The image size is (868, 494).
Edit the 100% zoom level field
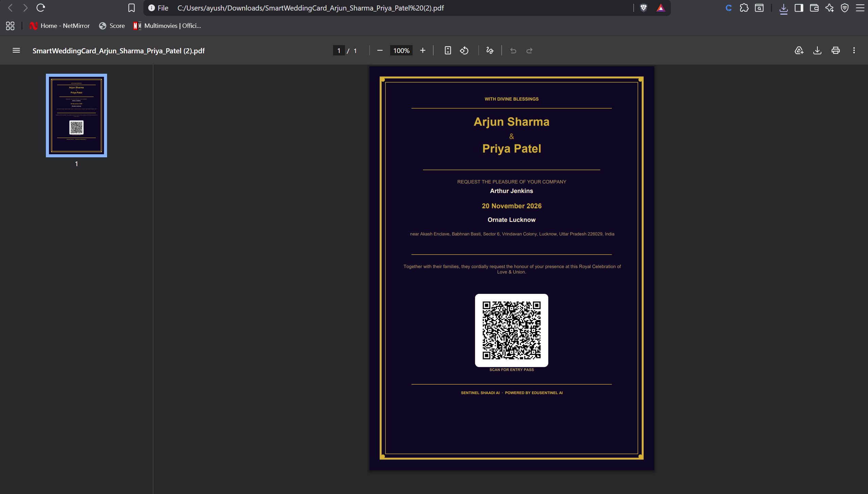pyautogui.click(x=401, y=51)
